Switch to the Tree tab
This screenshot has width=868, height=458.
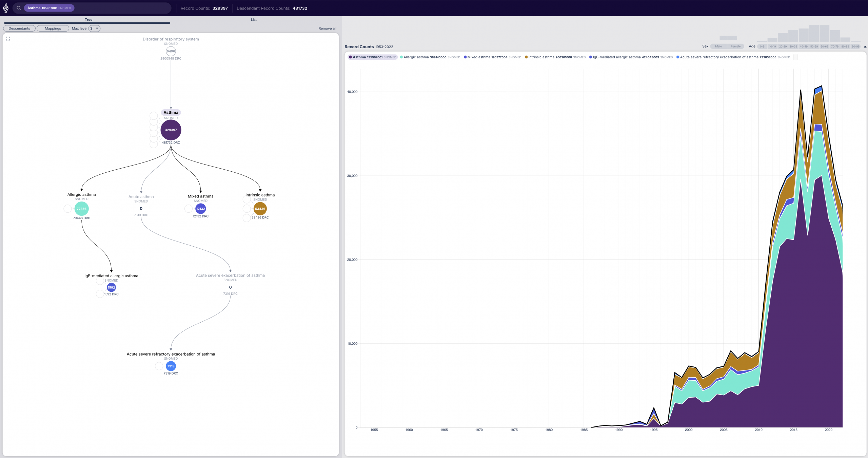click(x=88, y=20)
